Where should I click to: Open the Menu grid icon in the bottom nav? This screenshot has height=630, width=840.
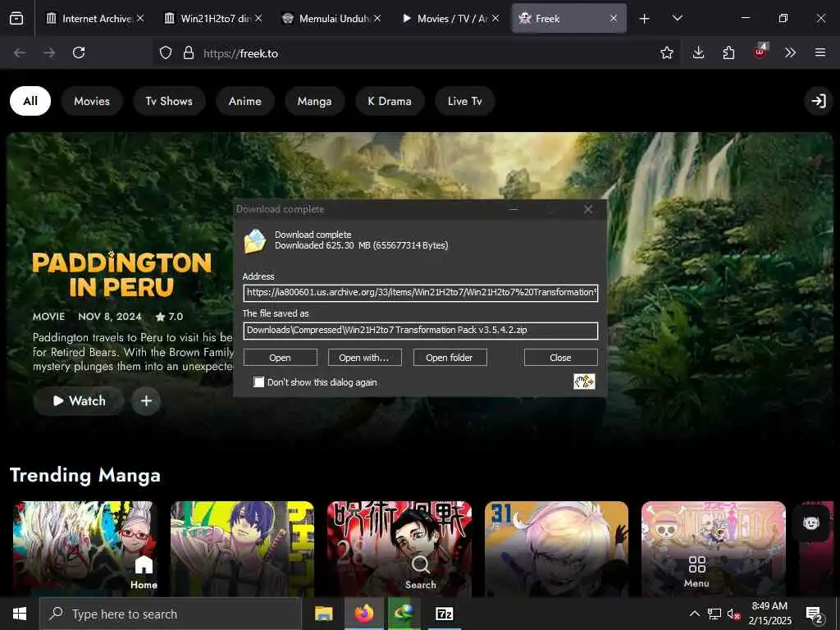pyautogui.click(x=696, y=571)
